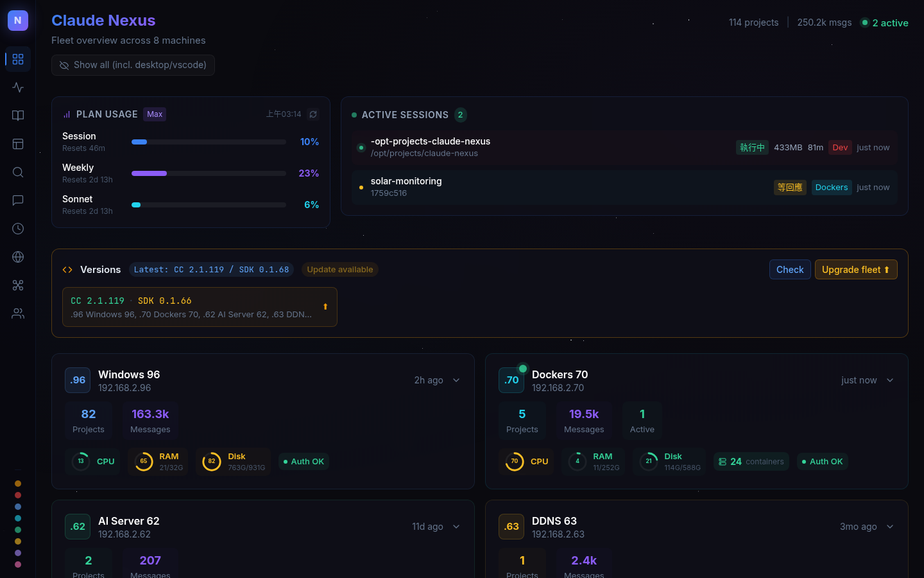The width and height of the screenshot is (924, 578).
Task: Open the solar-monitoring session row
Action: coord(624,188)
